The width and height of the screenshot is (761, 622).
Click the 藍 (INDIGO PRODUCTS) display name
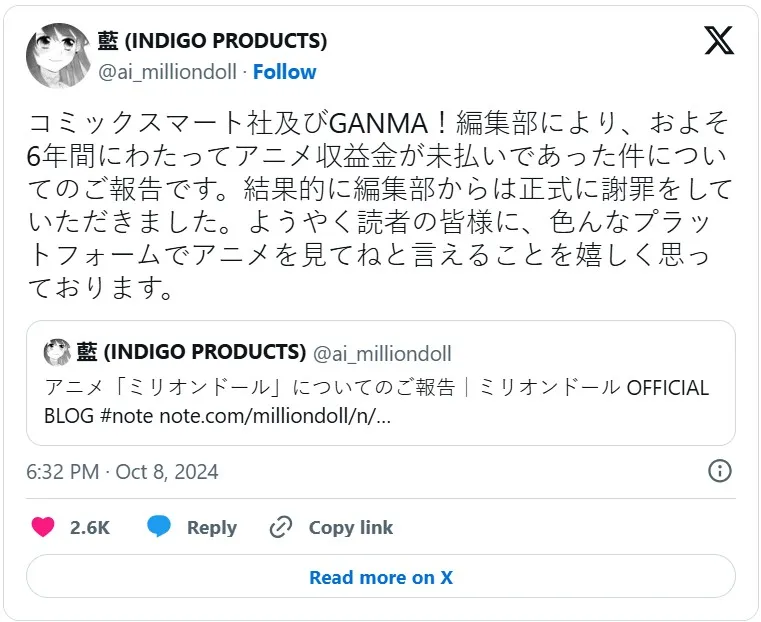[212, 41]
